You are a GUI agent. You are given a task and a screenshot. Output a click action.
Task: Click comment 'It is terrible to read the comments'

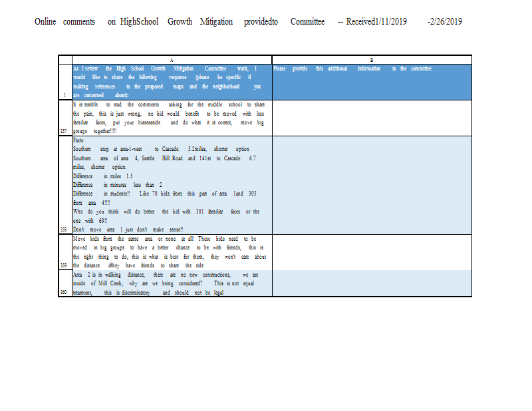point(172,118)
